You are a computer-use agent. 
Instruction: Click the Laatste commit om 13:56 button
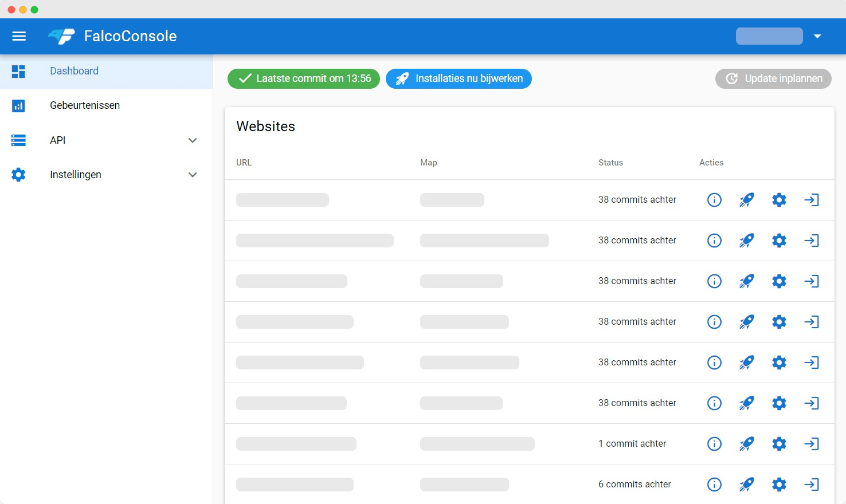(x=304, y=78)
